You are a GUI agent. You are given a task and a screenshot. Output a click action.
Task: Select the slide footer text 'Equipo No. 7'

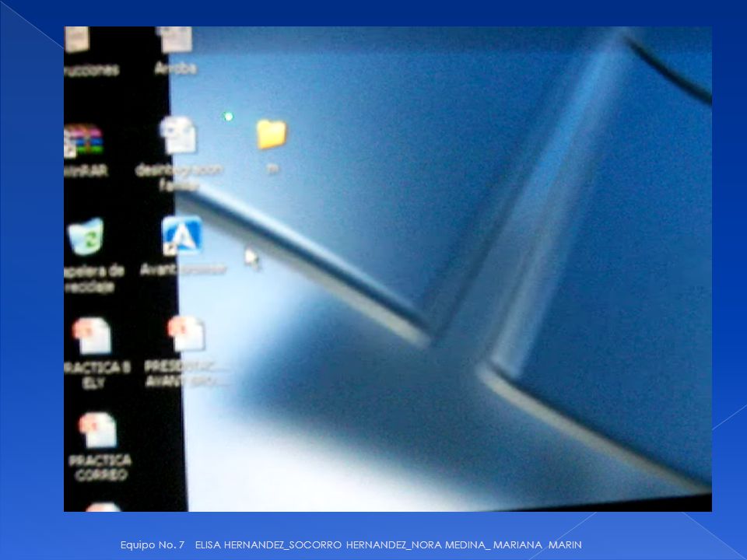click(152, 544)
